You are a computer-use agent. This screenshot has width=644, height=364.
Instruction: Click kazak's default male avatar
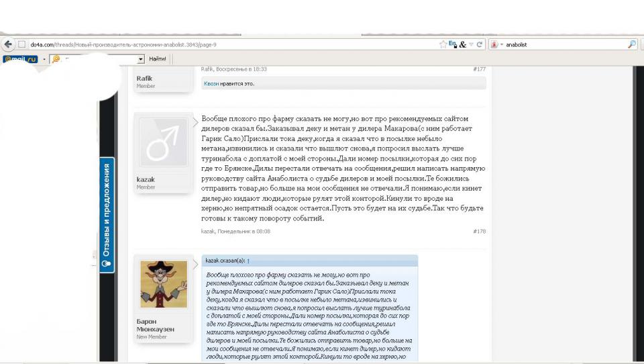pyautogui.click(x=163, y=142)
